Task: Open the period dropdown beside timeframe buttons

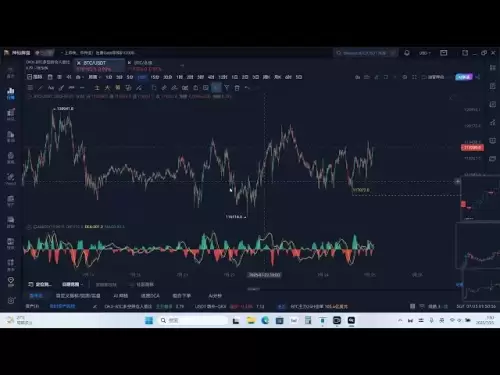Action: [x=94, y=77]
